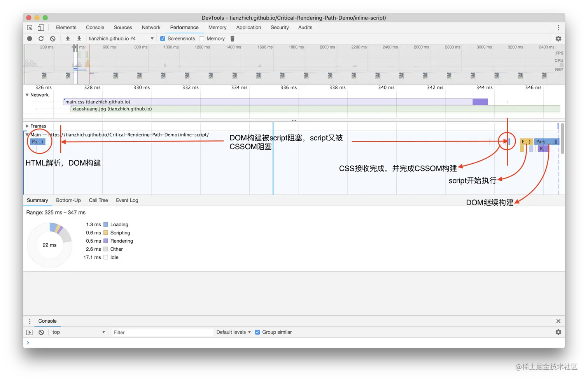The height and width of the screenshot is (381, 588).
Task: Toggle the console sidebar icon
Action: click(29, 332)
